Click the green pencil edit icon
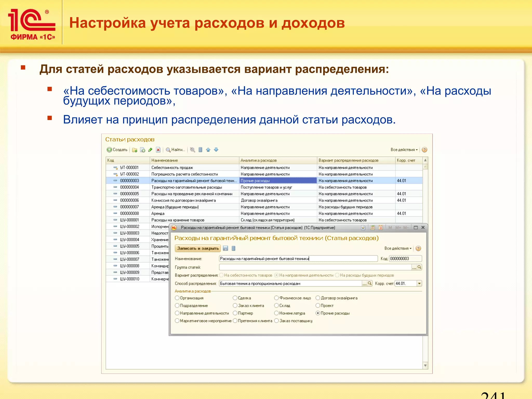This screenshot has height=399, width=532. point(150,150)
